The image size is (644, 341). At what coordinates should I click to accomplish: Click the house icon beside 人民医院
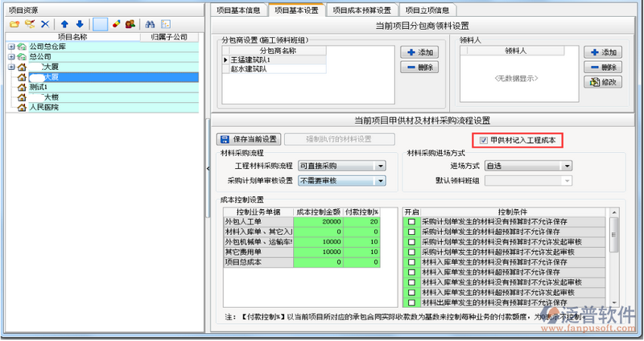[22, 108]
